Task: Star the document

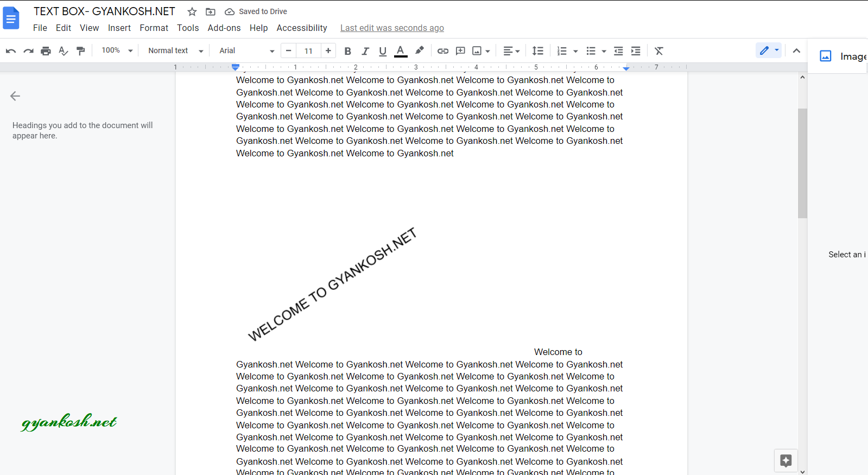Action: click(192, 11)
